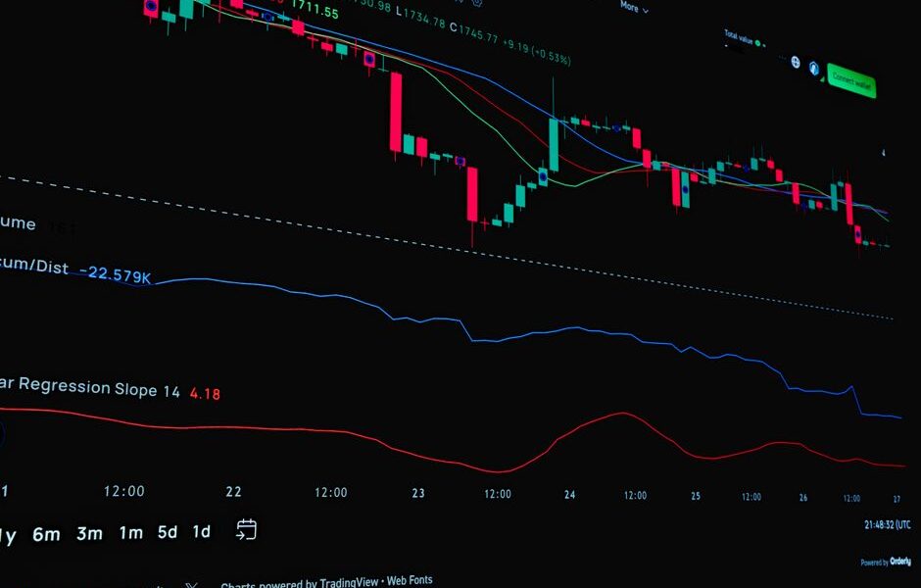Click the Web Fonts link
921x588 pixels.
410,580
